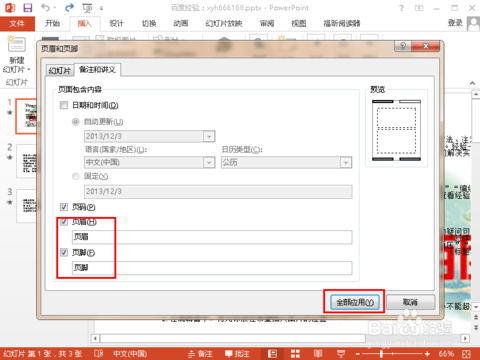The image size is (480, 360).
Task: Click the vertical scrollbar down arrow
Action: click(x=476, y=307)
